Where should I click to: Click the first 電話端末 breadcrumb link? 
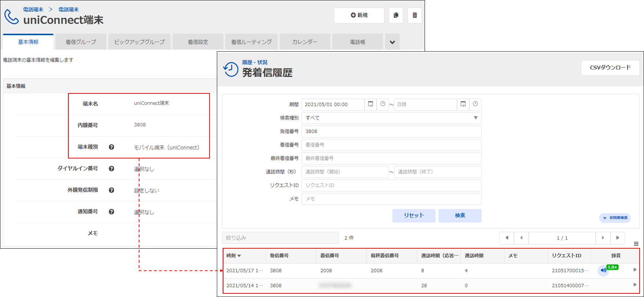pos(33,9)
